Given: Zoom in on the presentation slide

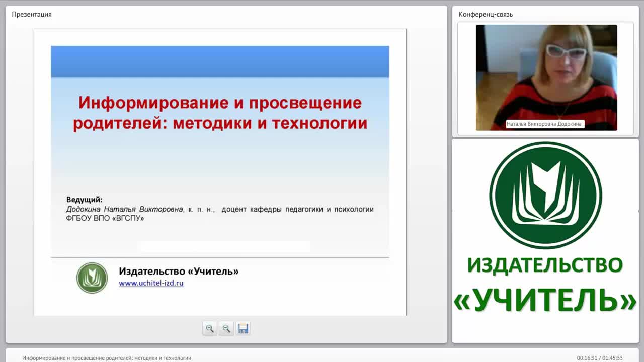Looking at the screenshot, I should (x=210, y=328).
